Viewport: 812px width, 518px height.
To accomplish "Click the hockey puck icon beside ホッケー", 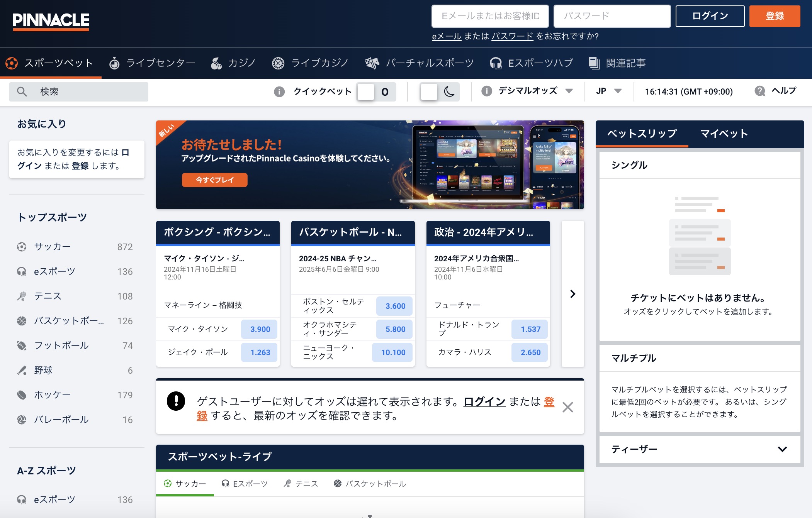I will pos(22,395).
